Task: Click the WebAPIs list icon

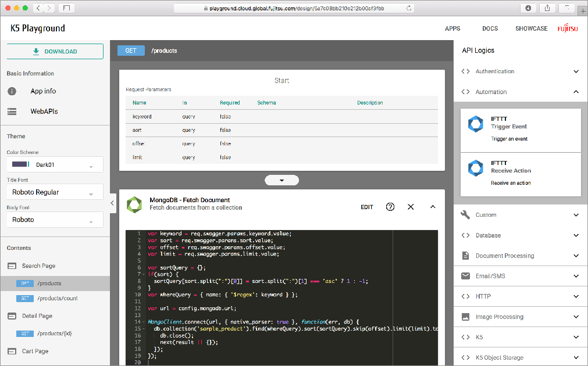Action: tap(12, 111)
